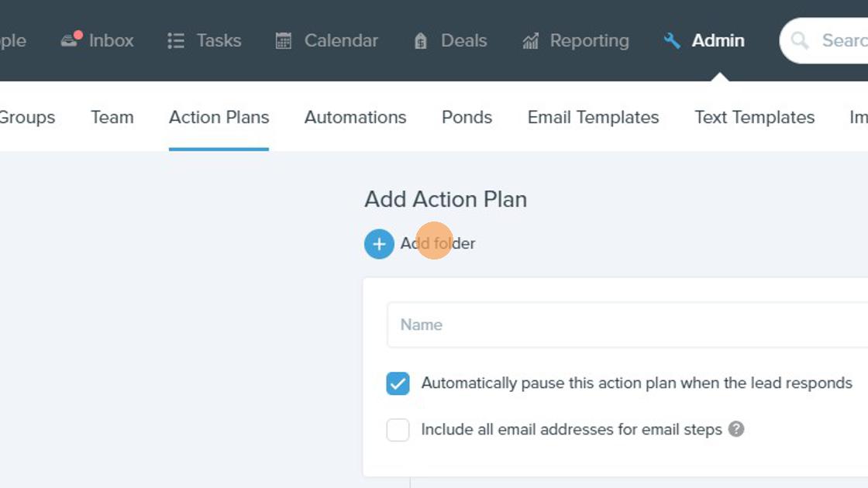Click the Deals tag icon

(x=421, y=41)
